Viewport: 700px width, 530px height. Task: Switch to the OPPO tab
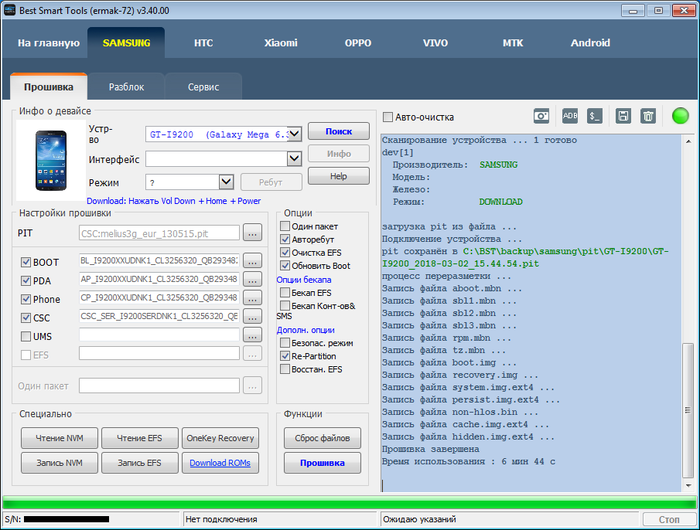coord(358,43)
